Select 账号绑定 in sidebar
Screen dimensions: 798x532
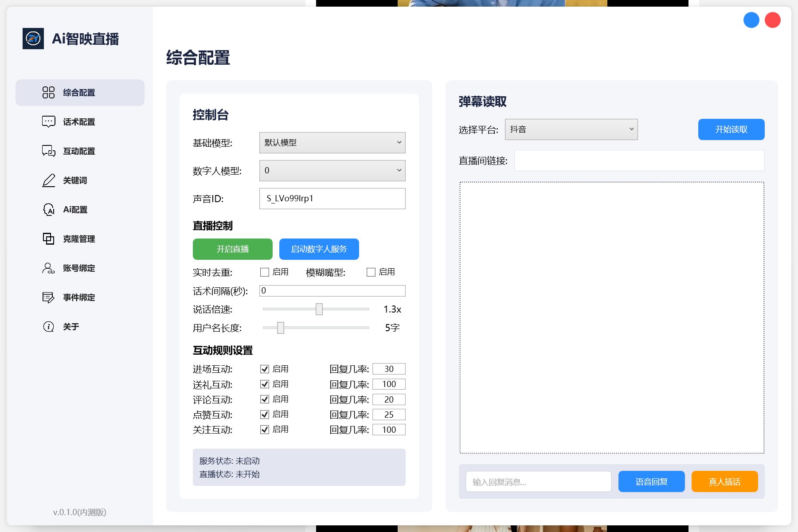[x=80, y=268]
